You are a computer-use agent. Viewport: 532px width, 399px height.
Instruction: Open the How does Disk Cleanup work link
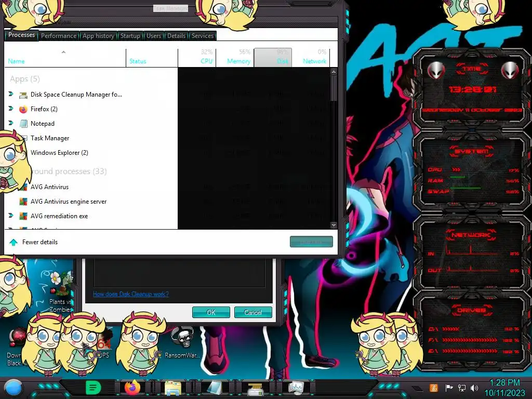[x=130, y=294]
